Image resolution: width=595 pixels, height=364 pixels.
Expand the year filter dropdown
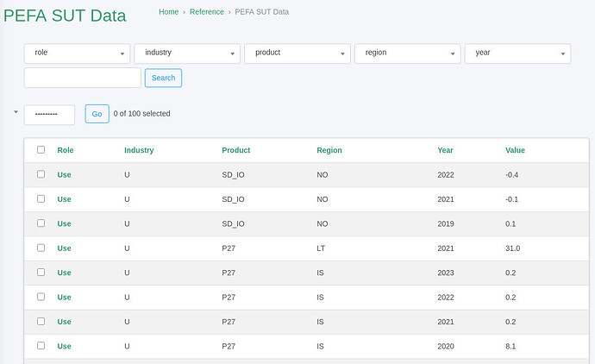click(517, 53)
